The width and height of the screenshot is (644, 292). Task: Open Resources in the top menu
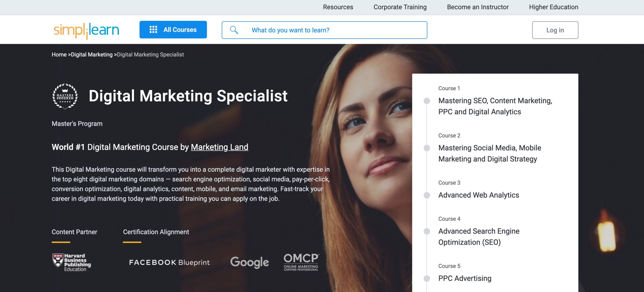pyautogui.click(x=338, y=7)
